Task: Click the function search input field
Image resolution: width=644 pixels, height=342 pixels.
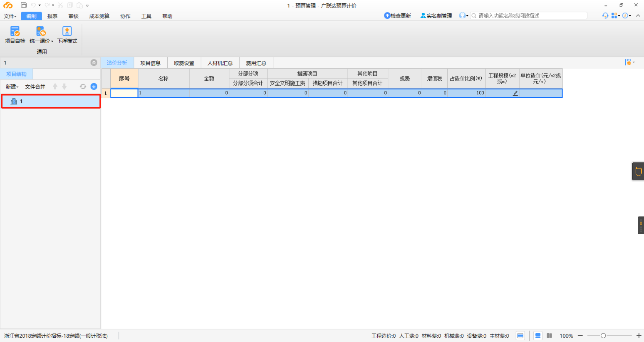Action: click(529, 15)
